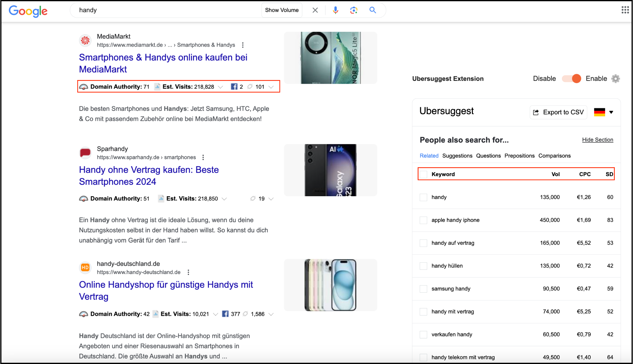The width and height of the screenshot is (633, 364).
Task: Click Domain Authority gauge icon for handy-deutschland.de
Action: pyautogui.click(x=83, y=314)
